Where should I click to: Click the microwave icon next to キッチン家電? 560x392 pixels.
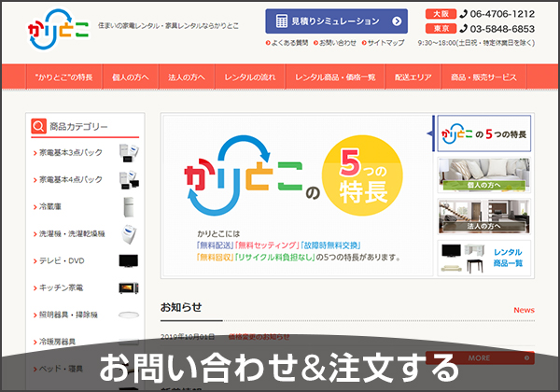click(x=128, y=287)
